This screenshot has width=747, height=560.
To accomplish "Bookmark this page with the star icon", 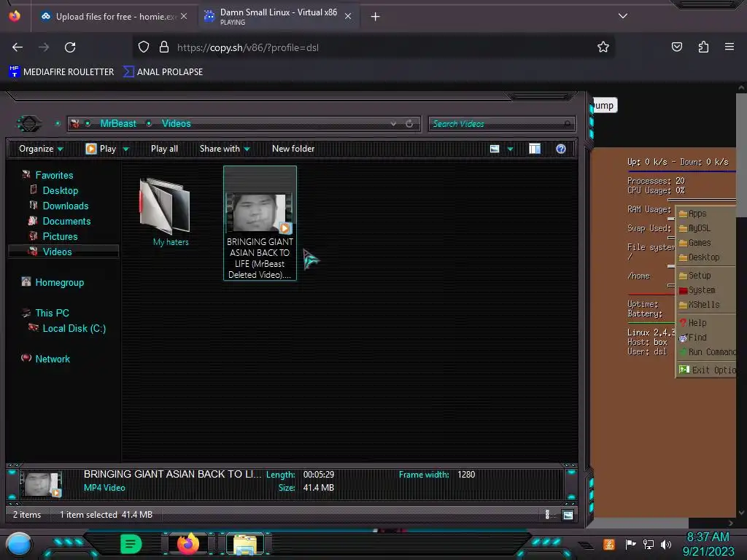I will coord(603,47).
